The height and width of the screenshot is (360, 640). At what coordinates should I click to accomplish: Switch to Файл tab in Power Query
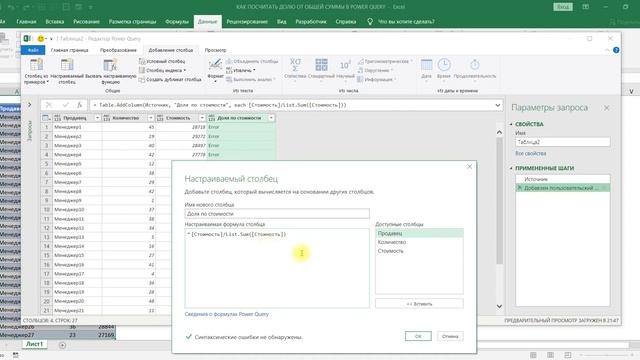33,50
